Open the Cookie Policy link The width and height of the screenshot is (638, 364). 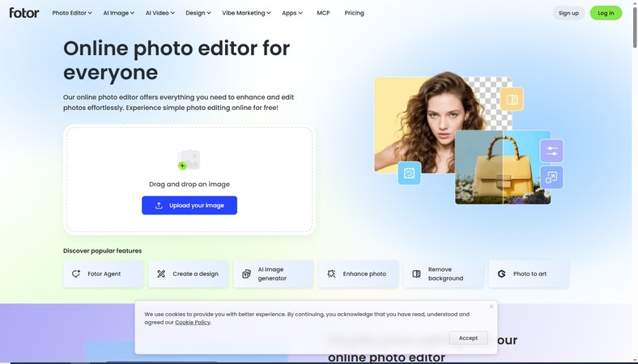pos(193,322)
